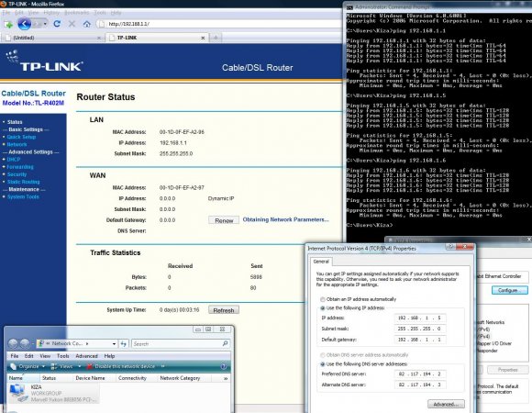Click Explorer refresh arrows icon

[x=124, y=344]
